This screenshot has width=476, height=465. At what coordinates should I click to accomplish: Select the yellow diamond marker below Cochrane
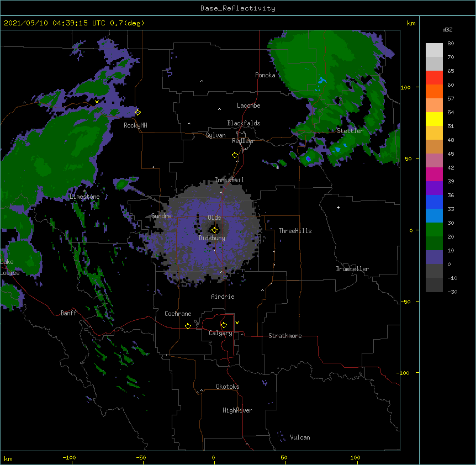[x=188, y=326]
